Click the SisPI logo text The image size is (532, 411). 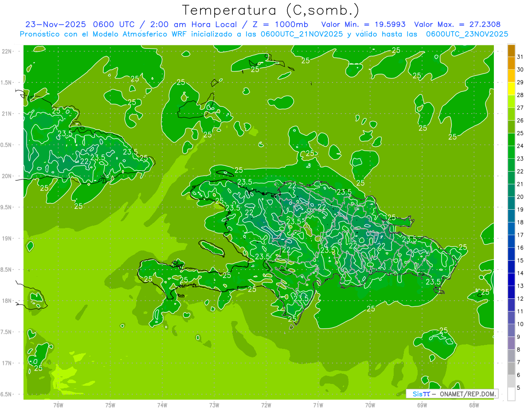click(x=421, y=394)
